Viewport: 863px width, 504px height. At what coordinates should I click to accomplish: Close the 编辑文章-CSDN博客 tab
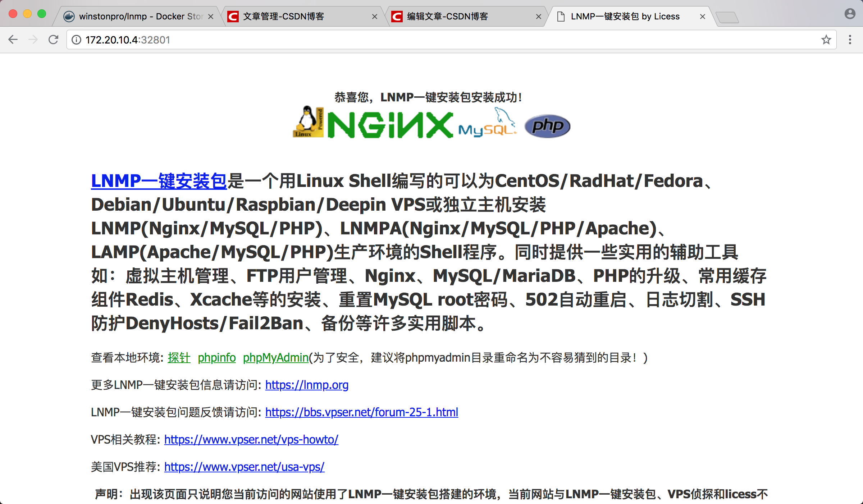point(538,17)
